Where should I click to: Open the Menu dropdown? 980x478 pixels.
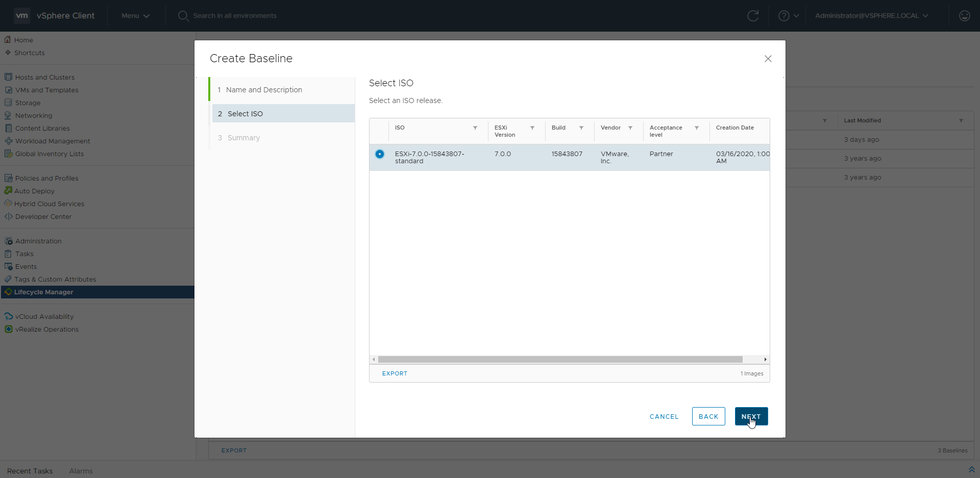[x=135, y=16]
